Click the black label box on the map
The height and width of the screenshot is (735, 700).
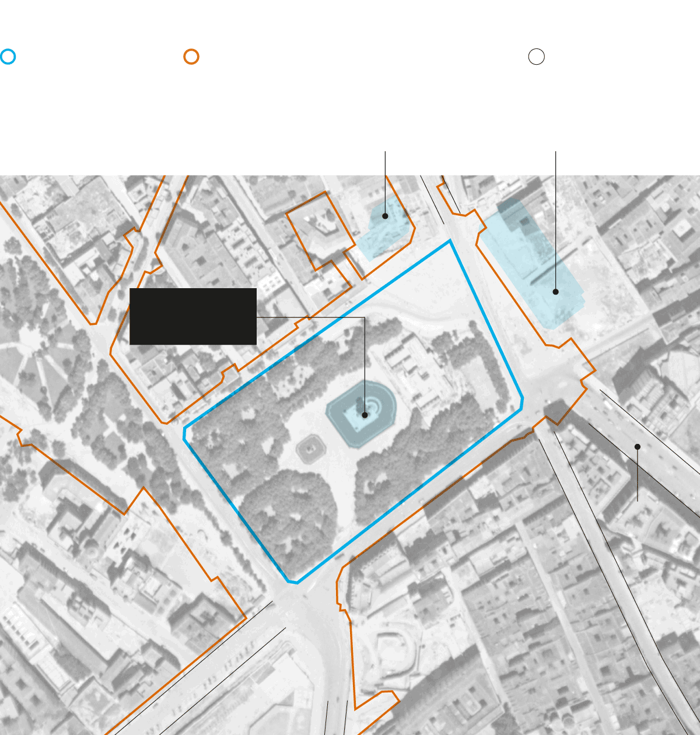tap(193, 316)
